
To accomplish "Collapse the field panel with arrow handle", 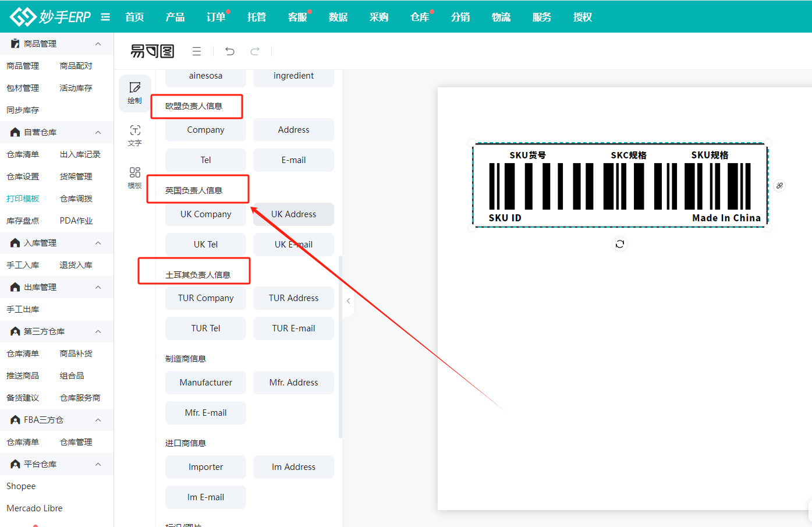I will [348, 301].
